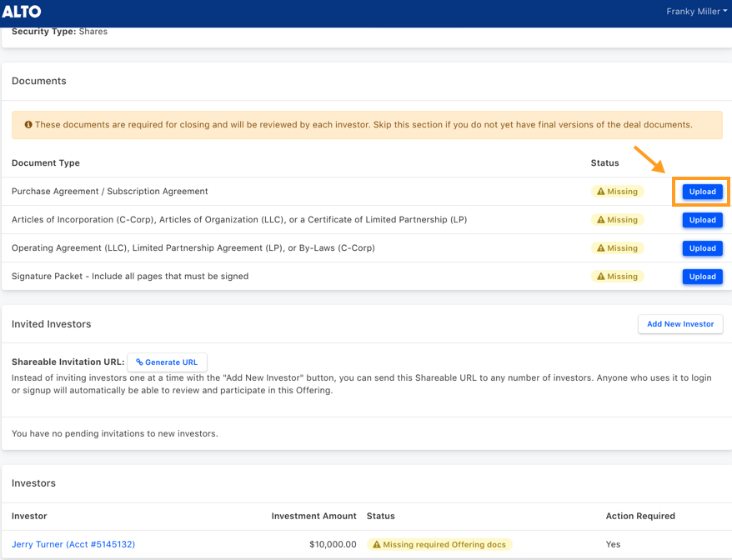Click the ALTO logo
This screenshot has width=732, height=560.
pos(22,11)
